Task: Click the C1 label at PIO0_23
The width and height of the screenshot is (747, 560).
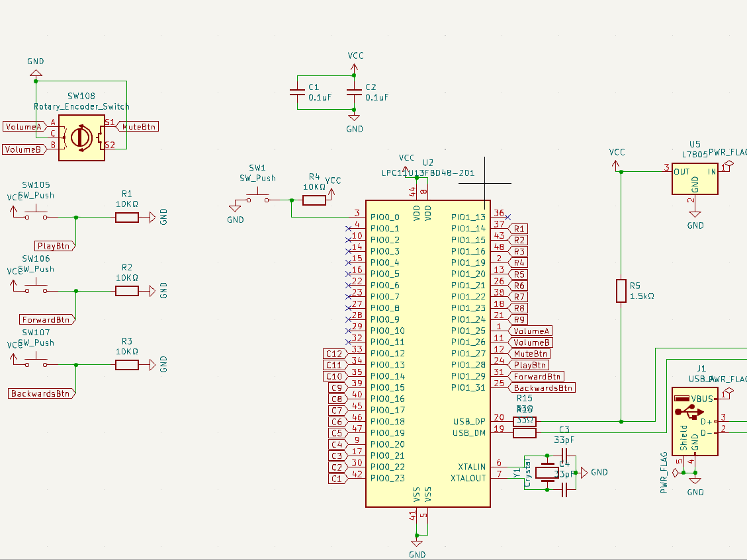Action: 337,479
